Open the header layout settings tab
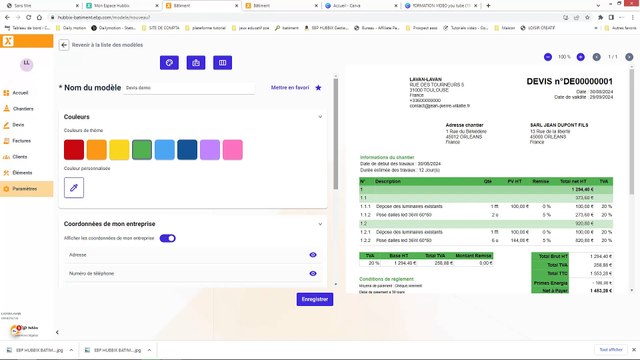The height and width of the screenshot is (360, 640). pyautogui.click(x=196, y=63)
